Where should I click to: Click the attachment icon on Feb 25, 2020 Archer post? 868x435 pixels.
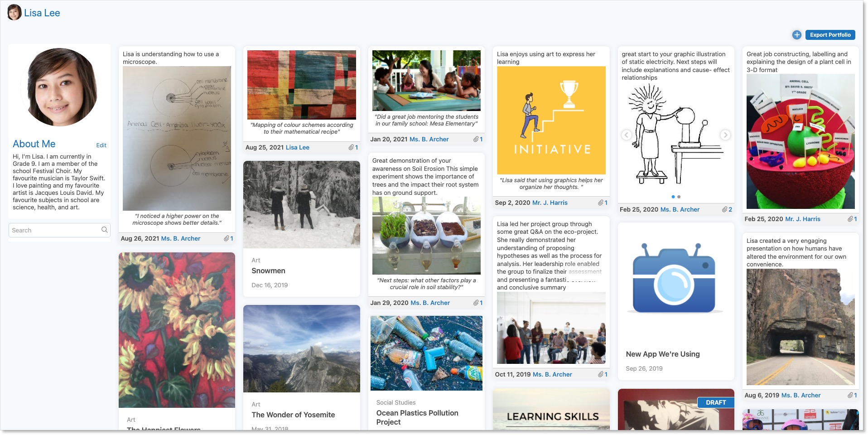point(725,209)
